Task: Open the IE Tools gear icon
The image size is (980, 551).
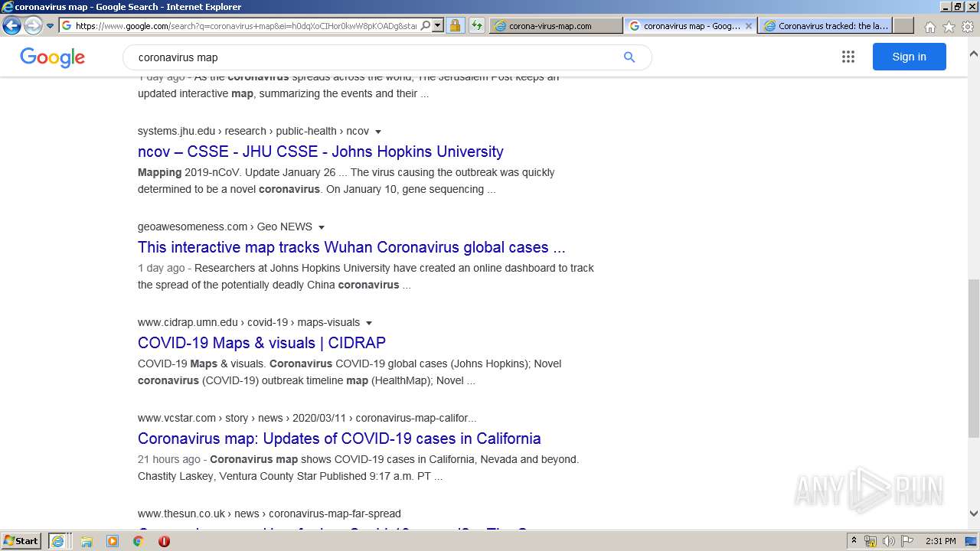Action: point(968,27)
